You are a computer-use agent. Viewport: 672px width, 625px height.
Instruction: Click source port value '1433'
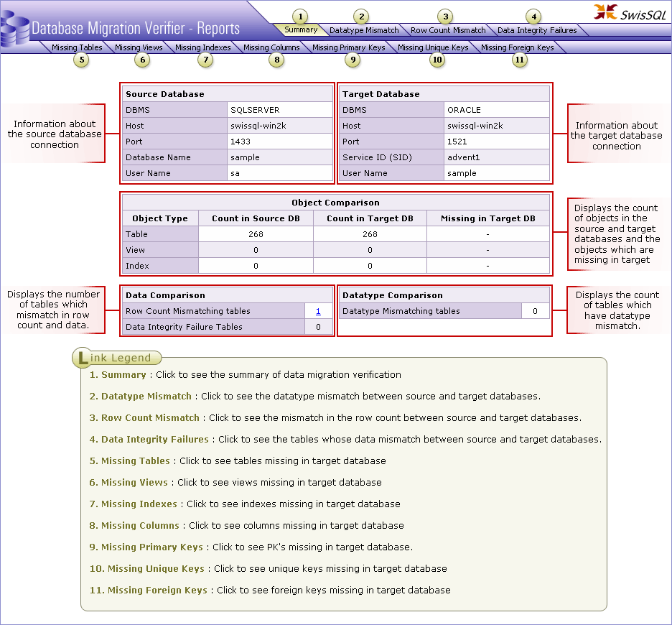[x=241, y=142]
